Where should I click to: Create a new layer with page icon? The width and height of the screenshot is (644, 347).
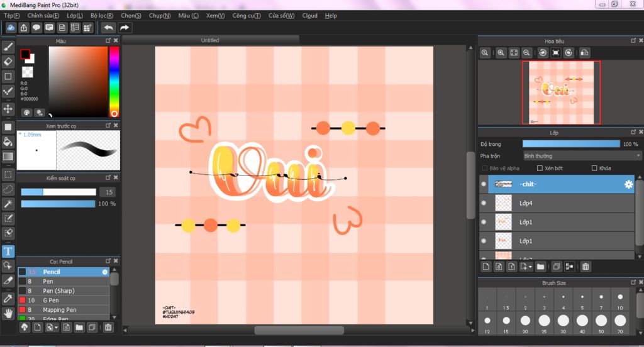click(x=486, y=267)
